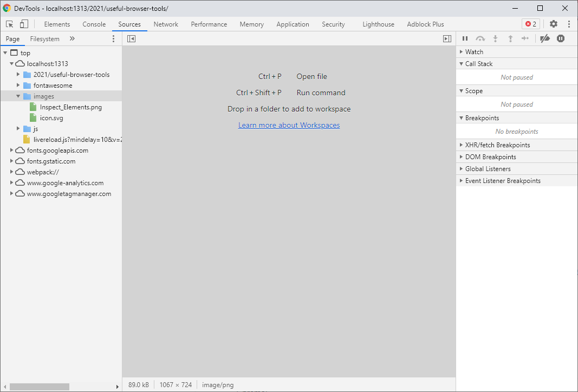Hide the debugger sidebar pane
The height and width of the screenshot is (392, 578).
pos(447,38)
